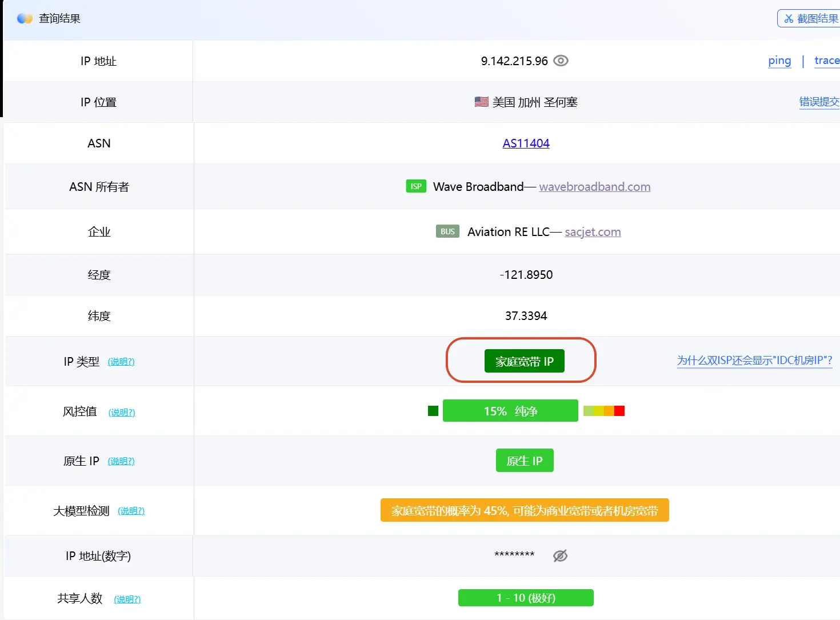This screenshot has height=620, width=840.
Task: Visit wavebroadband.com link
Action: pyautogui.click(x=594, y=187)
